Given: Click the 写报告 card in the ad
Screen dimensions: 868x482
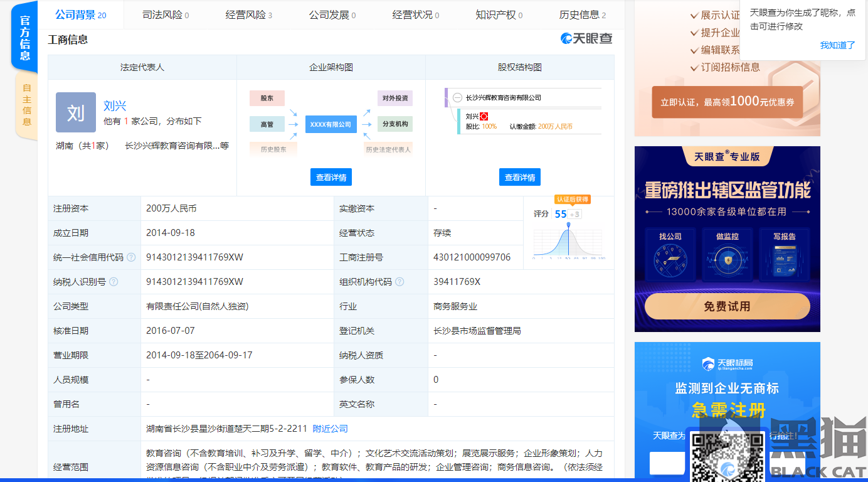Looking at the screenshot, I should (x=785, y=254).
